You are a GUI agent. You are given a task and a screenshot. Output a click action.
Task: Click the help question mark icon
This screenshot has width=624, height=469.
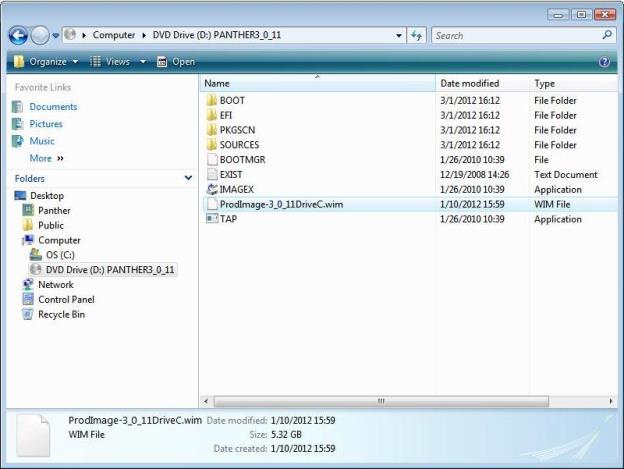click(604, 62)
